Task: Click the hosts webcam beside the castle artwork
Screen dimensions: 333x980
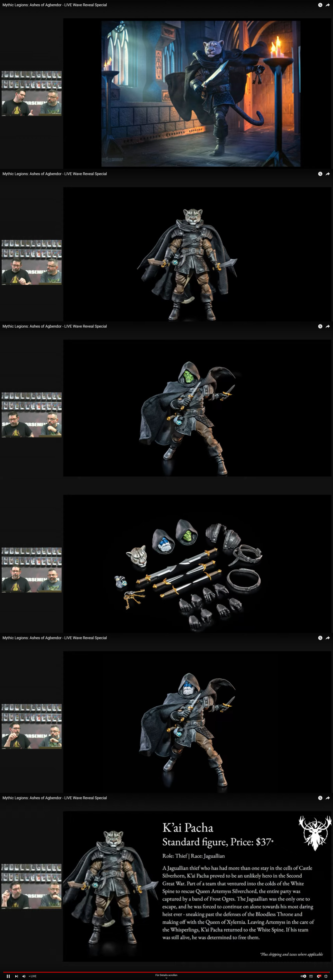Action: click(32, 93)
